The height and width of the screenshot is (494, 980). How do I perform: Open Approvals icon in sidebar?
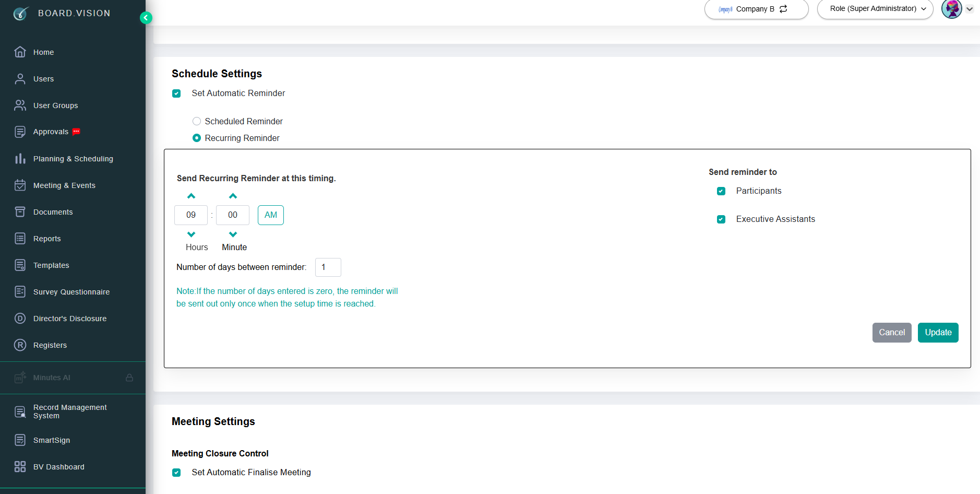click(20, 132)
